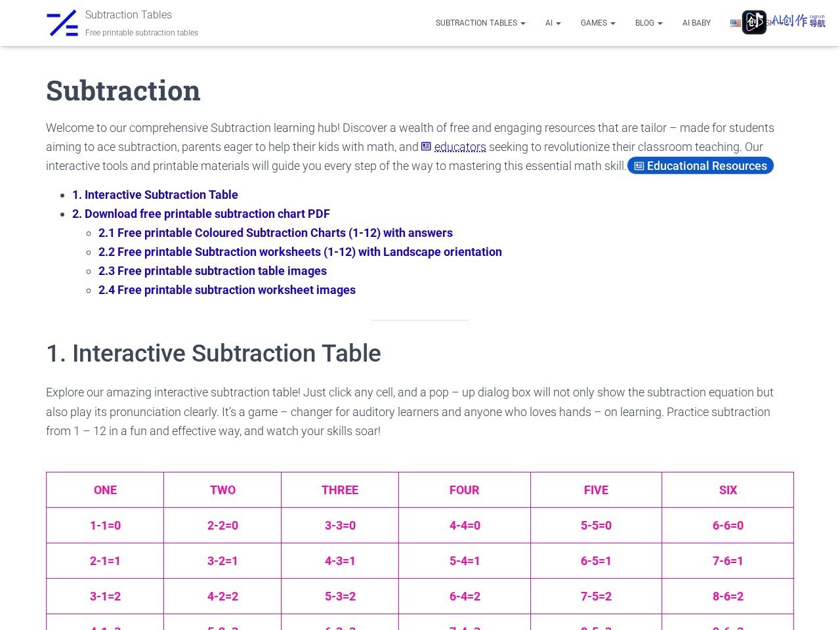The width and height of the screenshot is (840, 630).
Task: Go to 1. Interactive Subtraction Table
Action: click(155, 195)
